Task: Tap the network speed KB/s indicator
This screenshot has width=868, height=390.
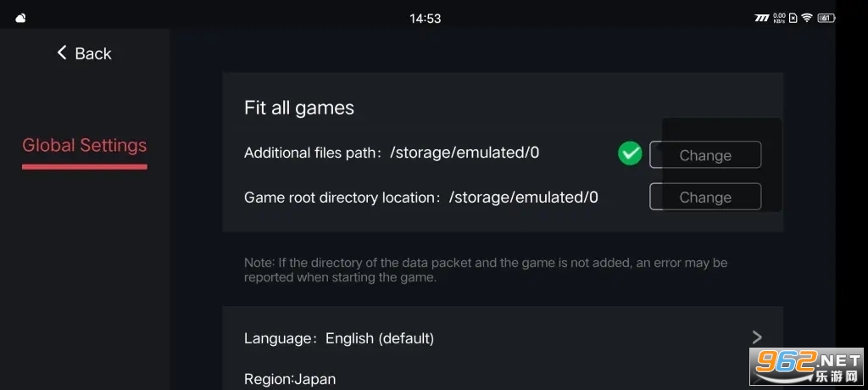Action: point(779,18)
